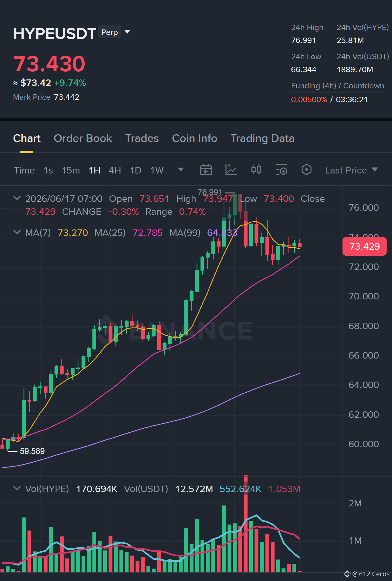Select the 1D time interval

(135, 170)
